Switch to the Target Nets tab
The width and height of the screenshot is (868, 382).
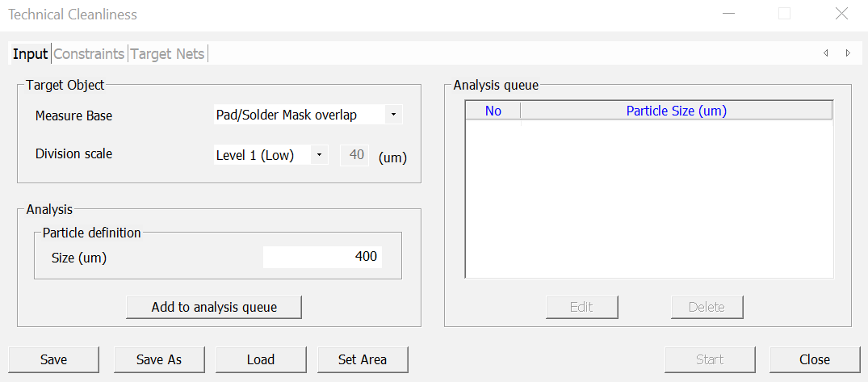point(168,54)
